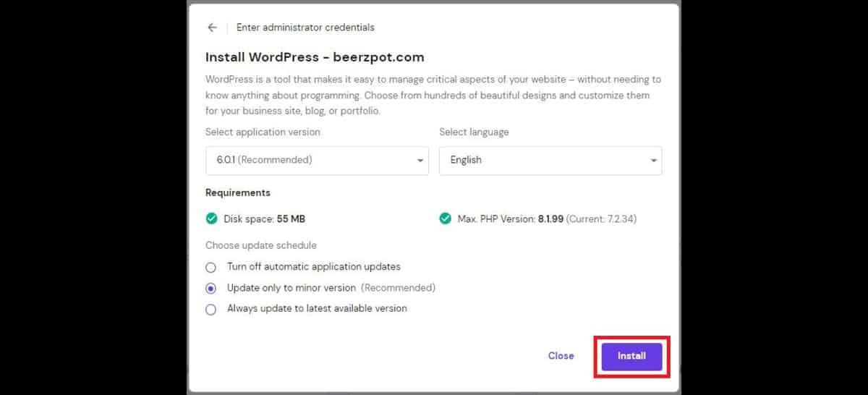The height and width of the screenshot is (395, 868).
Task: Click the arrow on the language selector
Action: (653, 161)
